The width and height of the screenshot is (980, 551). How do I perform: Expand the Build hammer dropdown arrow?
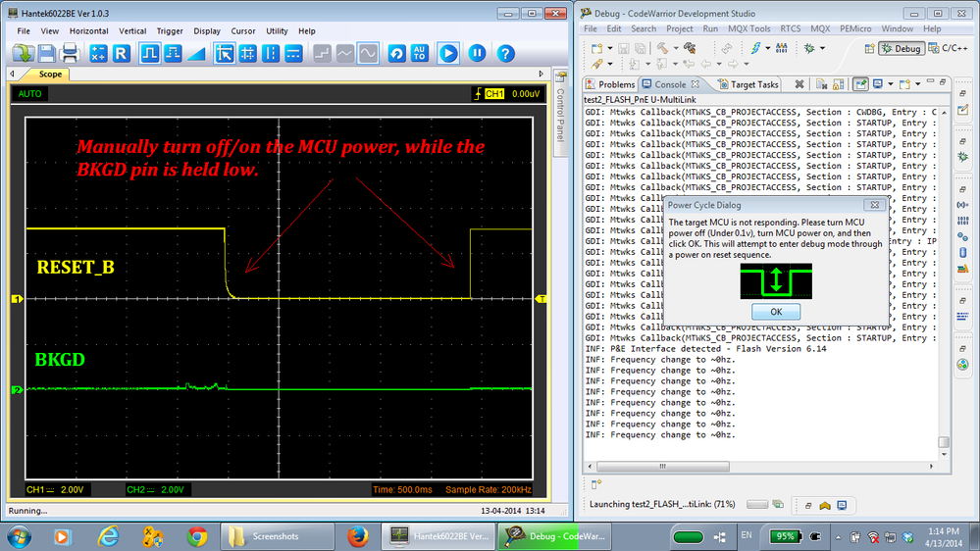[676, 48]
